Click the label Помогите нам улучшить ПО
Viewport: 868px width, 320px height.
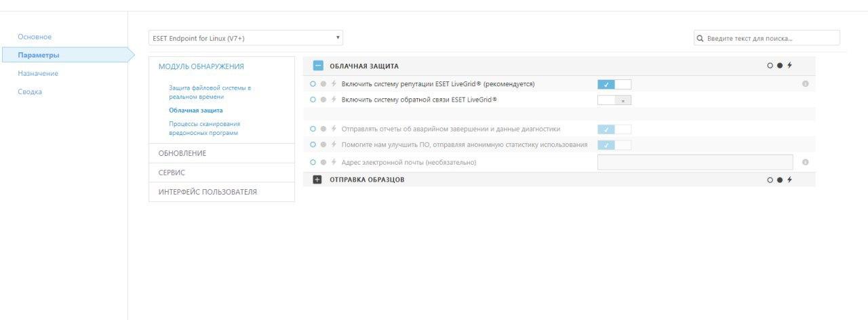[465, 144]
